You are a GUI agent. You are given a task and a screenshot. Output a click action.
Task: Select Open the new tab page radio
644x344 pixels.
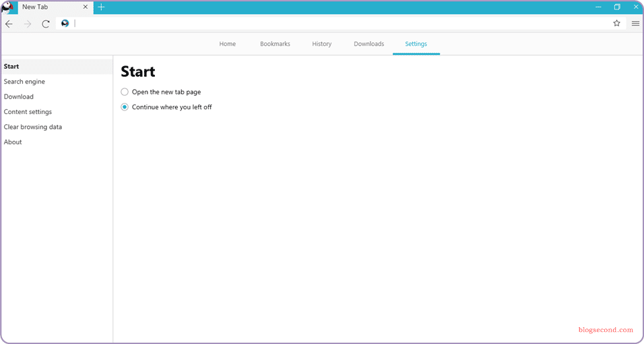pos(125,92)
